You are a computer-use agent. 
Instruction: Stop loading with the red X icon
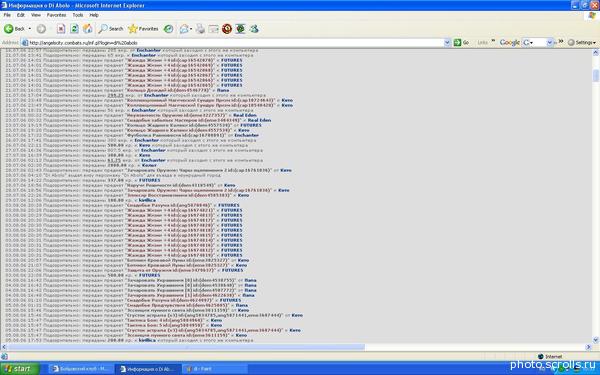tap(61, 29)
